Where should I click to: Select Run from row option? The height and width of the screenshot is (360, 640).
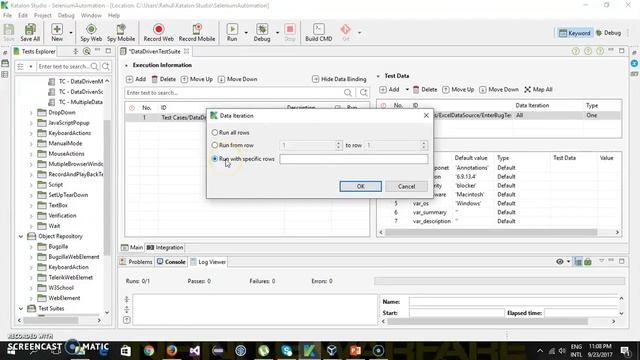(215, 145)
